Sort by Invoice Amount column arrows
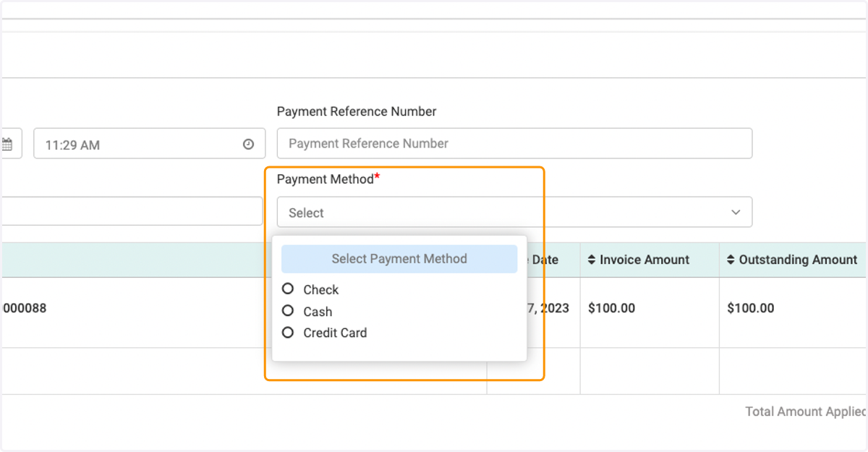868x452 pixels. pyautogui.click(x=592, y=260)
